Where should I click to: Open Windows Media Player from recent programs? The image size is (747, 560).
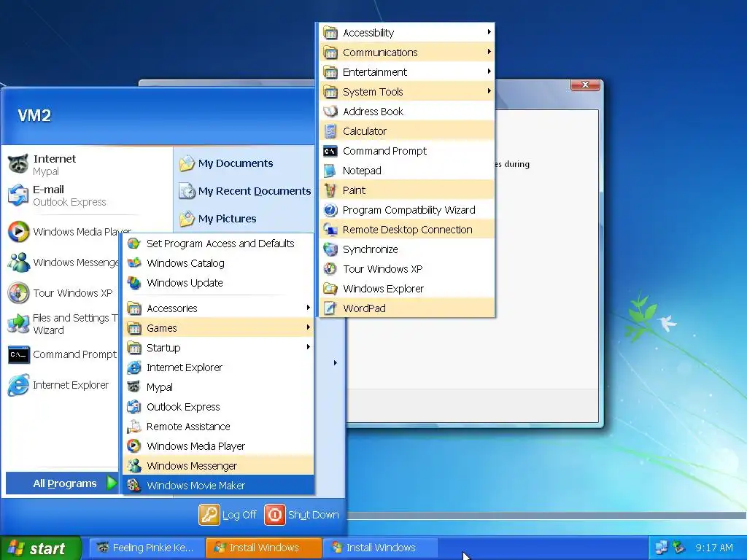coord(69,232)
